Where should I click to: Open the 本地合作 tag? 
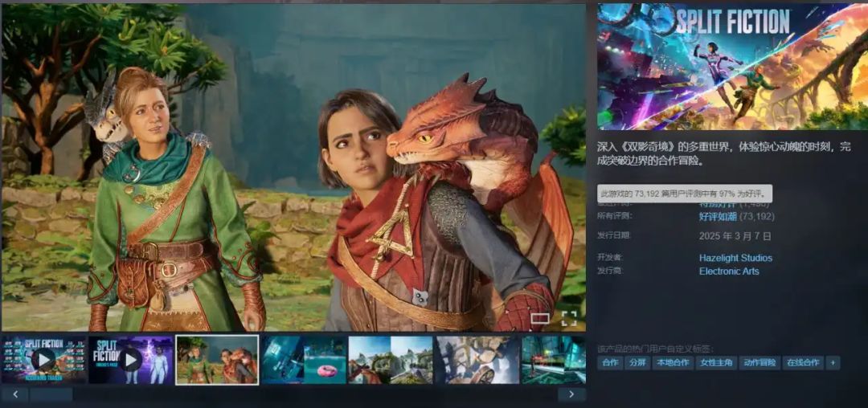point(674,363)
